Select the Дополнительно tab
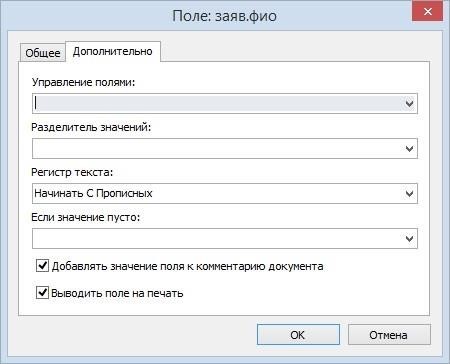 pos(113,51)
